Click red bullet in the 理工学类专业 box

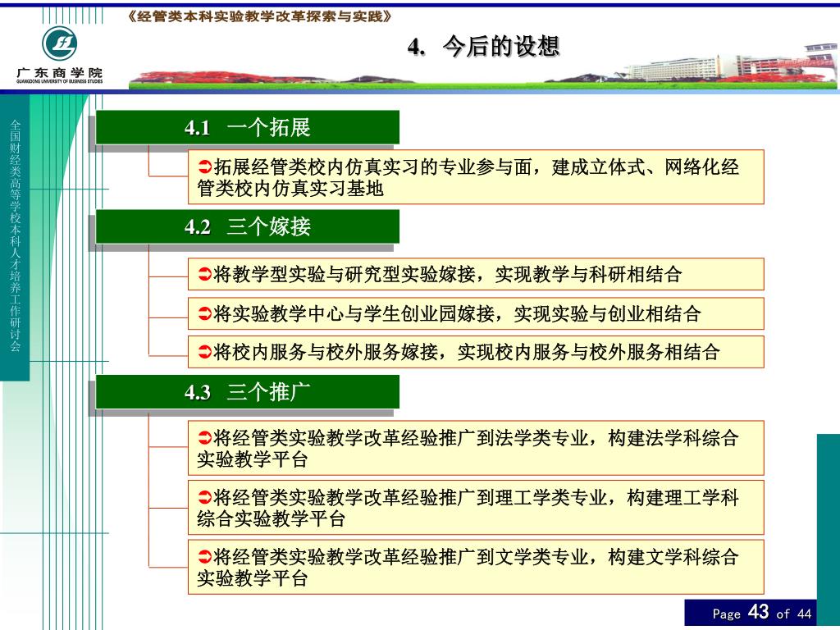point(204,498)
